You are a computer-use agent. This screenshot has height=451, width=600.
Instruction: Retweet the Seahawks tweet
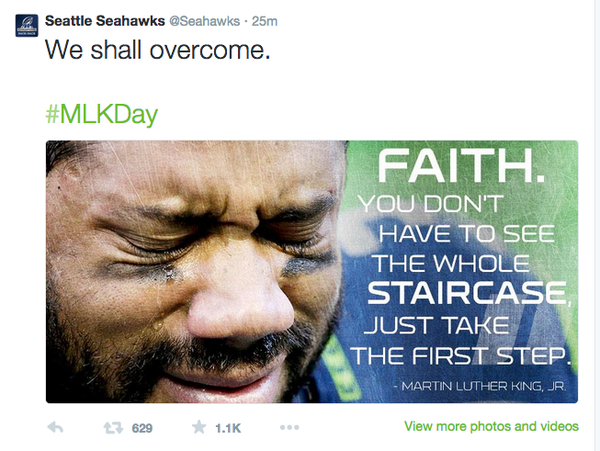tap(112, 428)
